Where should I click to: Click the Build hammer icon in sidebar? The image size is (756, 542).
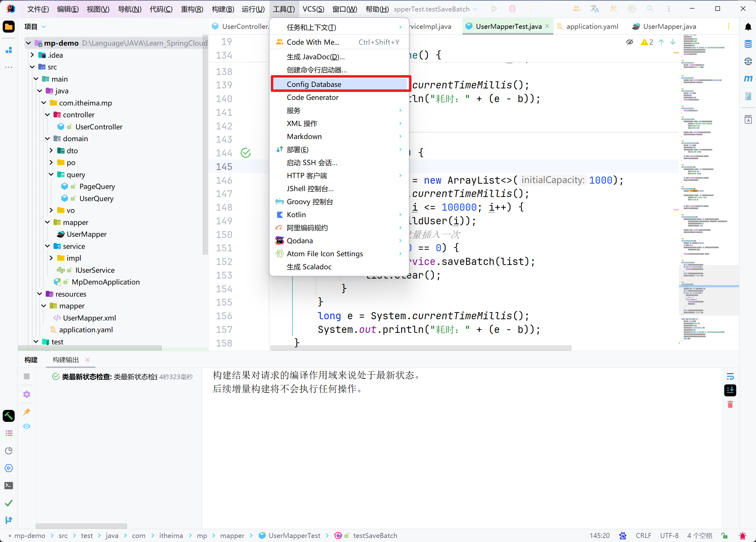[x=9, y=416]
